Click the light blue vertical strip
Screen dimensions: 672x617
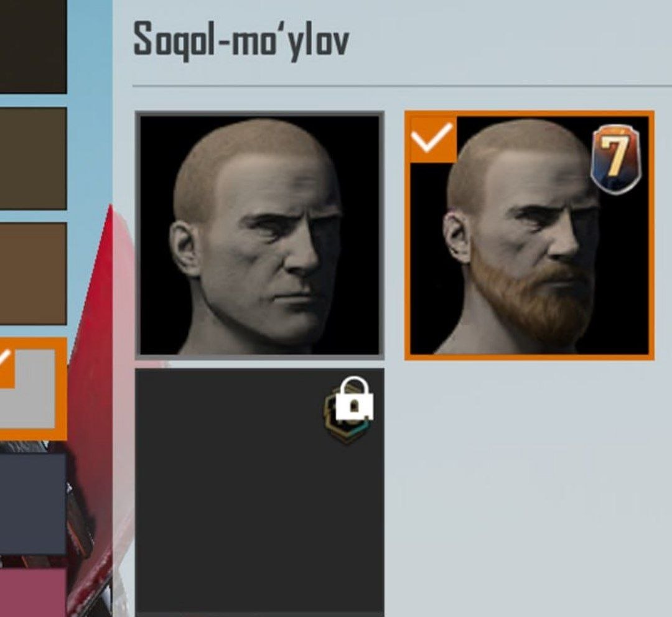[90, 103]
